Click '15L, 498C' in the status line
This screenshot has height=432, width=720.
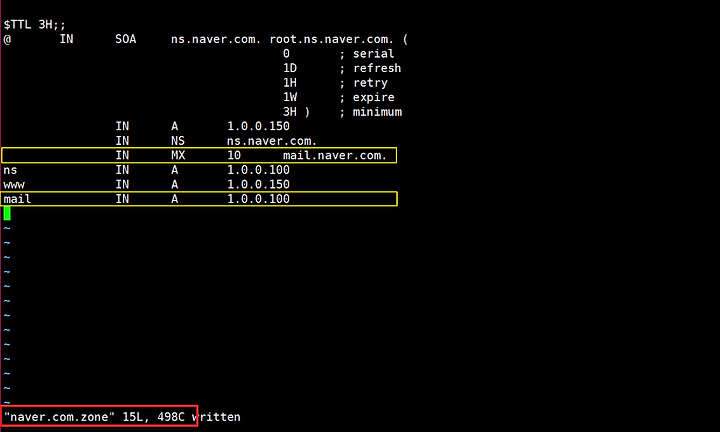point(153,417)
